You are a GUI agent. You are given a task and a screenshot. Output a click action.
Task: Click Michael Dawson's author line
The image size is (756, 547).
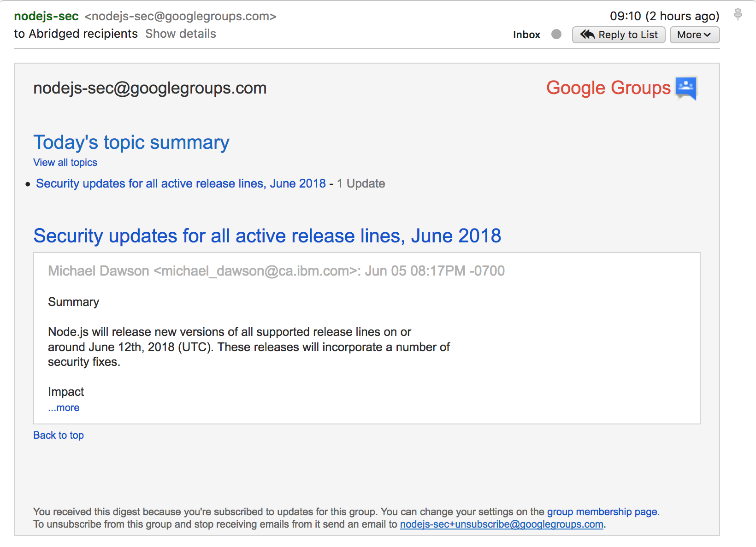(276, 271)
